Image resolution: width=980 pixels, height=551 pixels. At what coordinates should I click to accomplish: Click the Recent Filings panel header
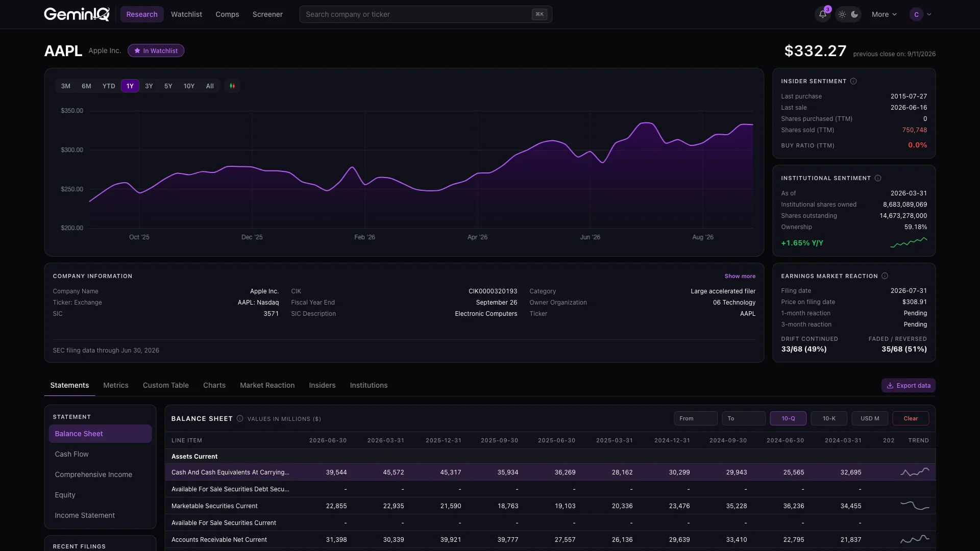[x=79, y=546]
